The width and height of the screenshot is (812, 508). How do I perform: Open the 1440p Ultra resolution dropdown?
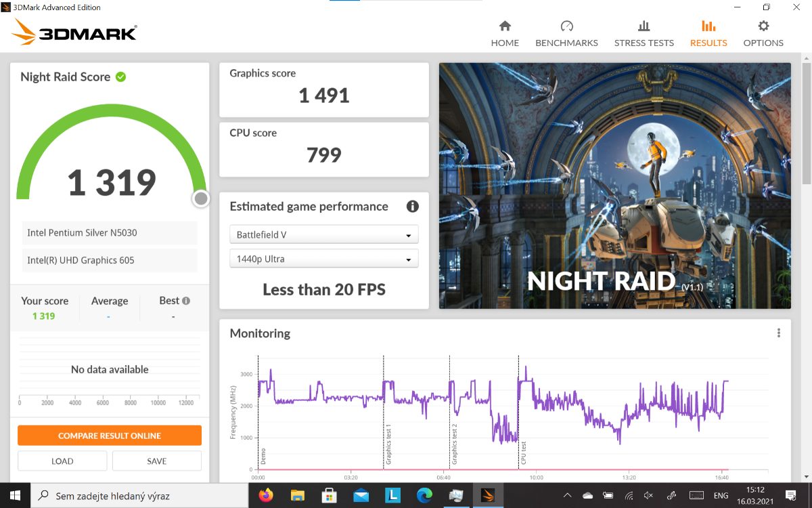click(x=324, y=259)
